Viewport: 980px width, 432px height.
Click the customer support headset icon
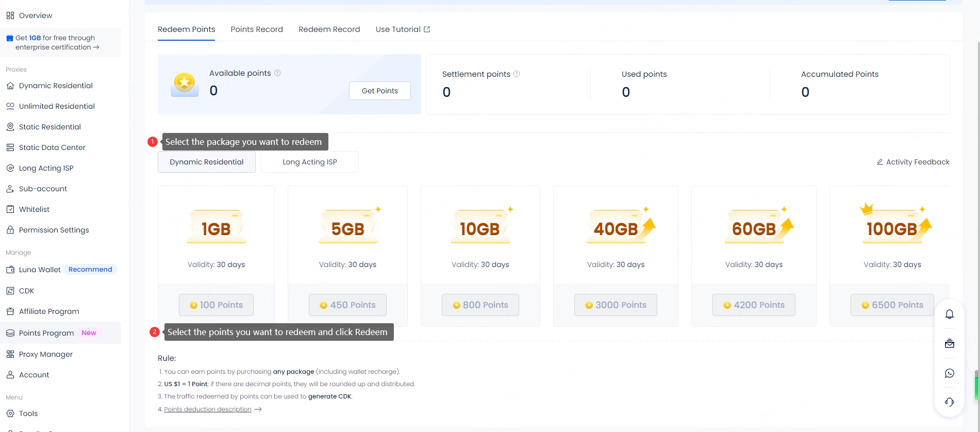[x=949, y=402]
